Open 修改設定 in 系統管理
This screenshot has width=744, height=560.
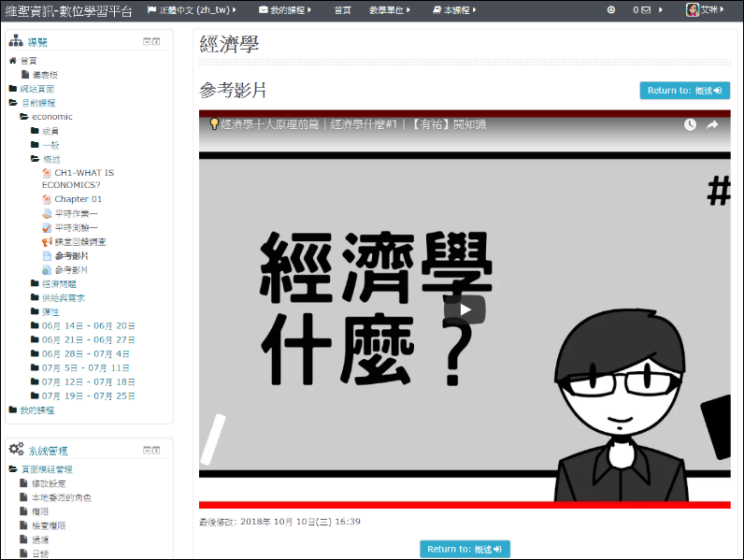49,483
